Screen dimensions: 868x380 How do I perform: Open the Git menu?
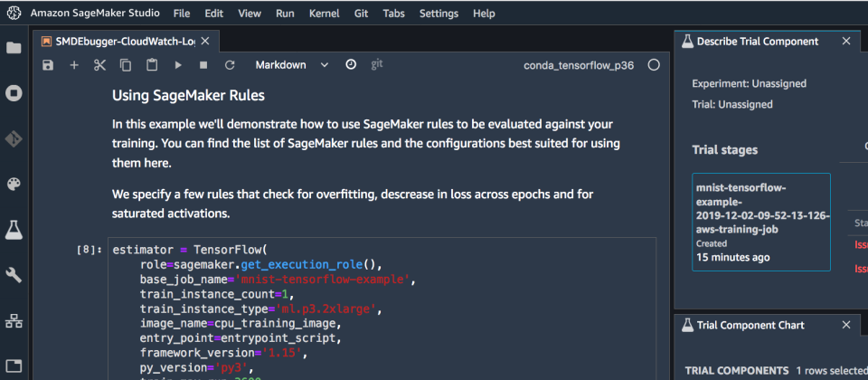(x=361, y=14)
